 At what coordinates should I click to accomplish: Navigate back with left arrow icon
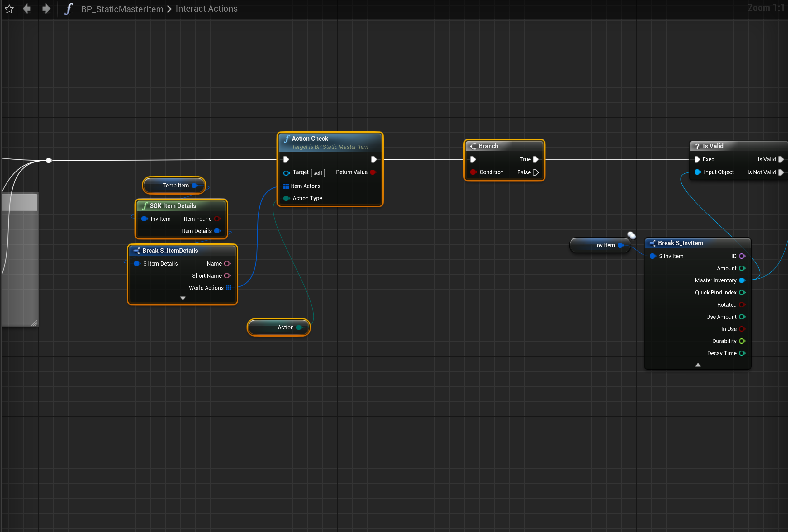pos(27,9)
